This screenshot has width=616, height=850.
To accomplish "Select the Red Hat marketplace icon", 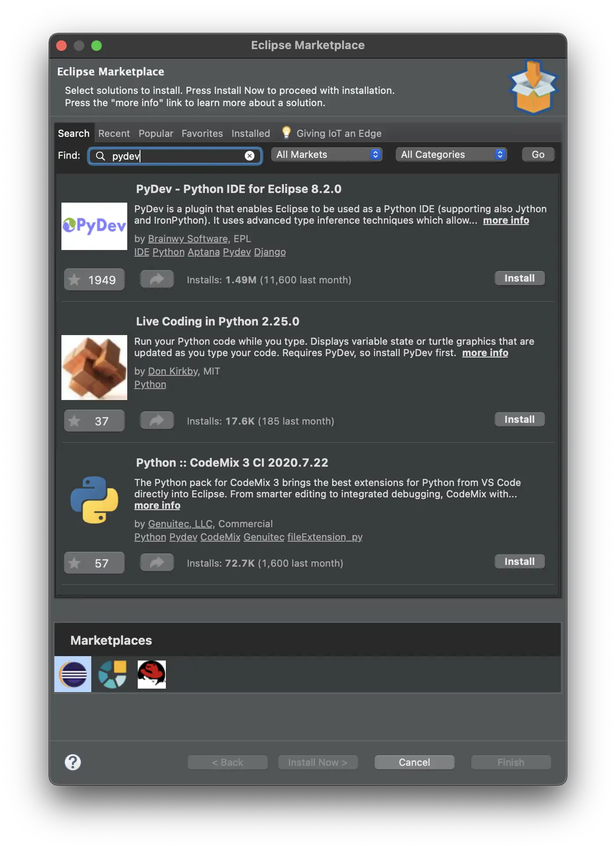I will click(x=152, y=674).
